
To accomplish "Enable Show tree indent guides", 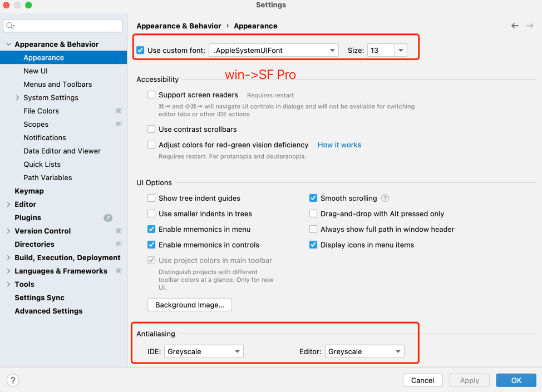I will [151, 198].
